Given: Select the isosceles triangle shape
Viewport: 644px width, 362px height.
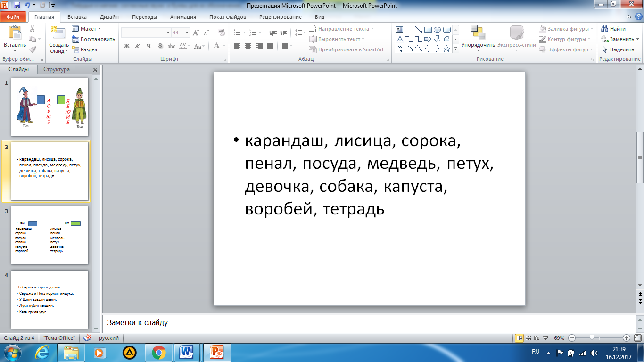Looking at the screenshot, I should [x=400, y=39].
